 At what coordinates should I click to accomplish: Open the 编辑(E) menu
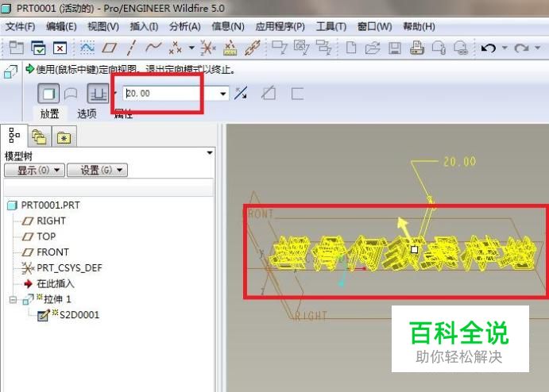[x=61, y=26]
